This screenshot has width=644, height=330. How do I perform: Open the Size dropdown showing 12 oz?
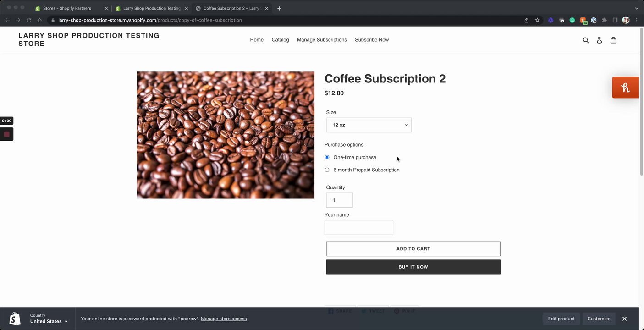click(369, 125)
